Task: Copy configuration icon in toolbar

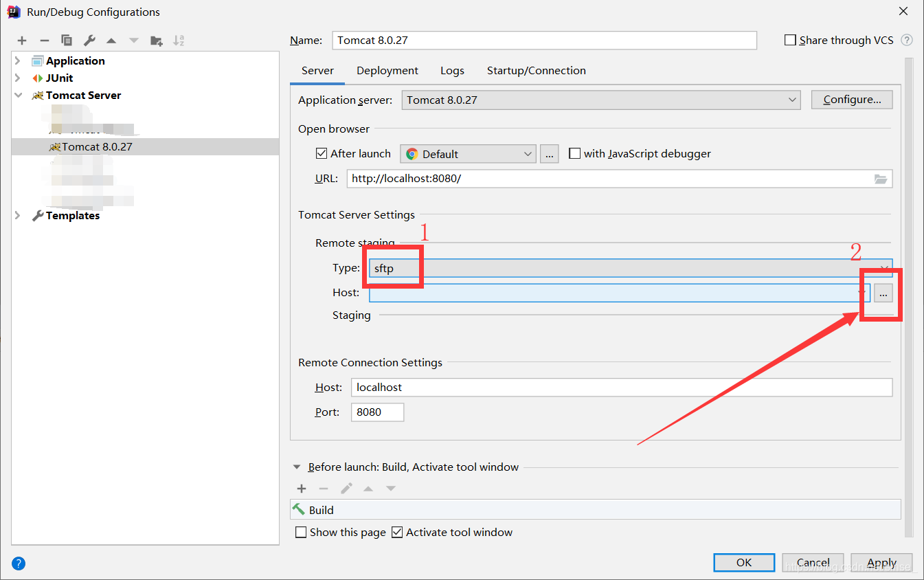Action: pyautogui.click(x=67, y=41)
